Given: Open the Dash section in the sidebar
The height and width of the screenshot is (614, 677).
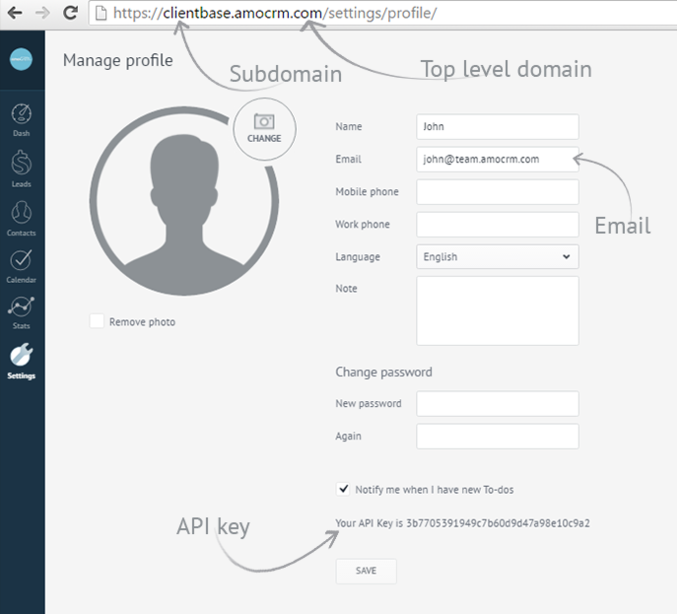Looking at the screenshot, I should pyautogui.click(x=21, y=120).
